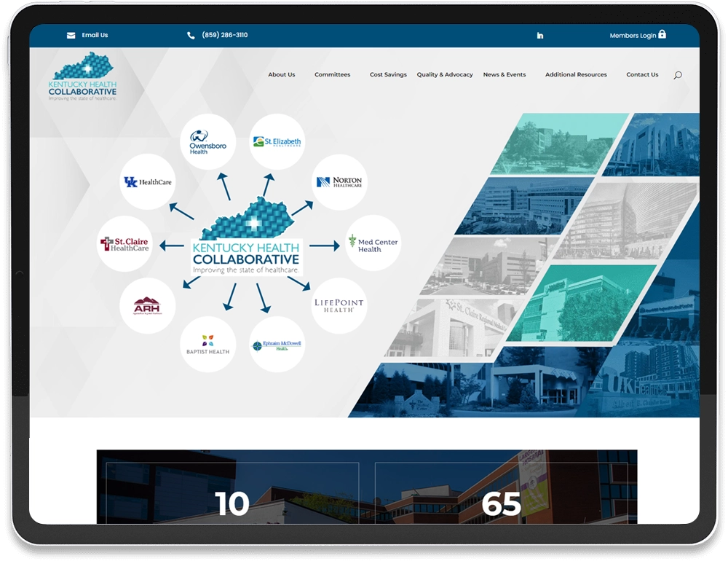Expand the Committees navigation menu

[332, 74]
